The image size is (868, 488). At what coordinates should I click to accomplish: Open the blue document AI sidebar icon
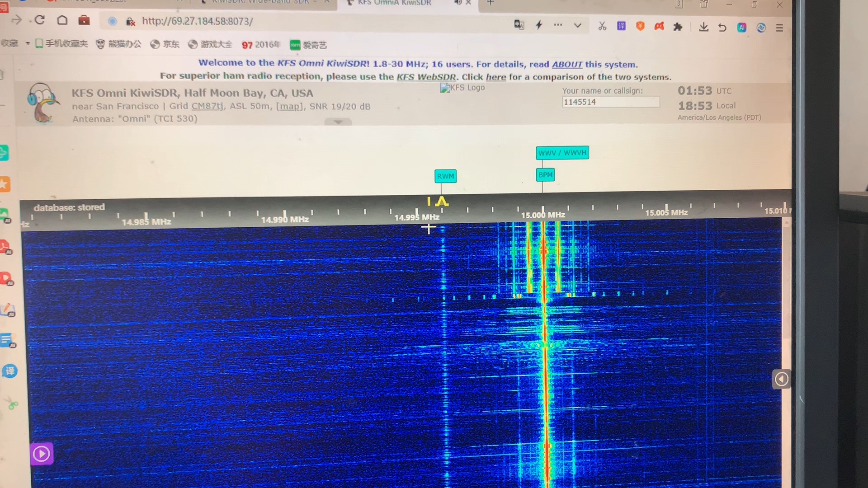pos(8,340)
